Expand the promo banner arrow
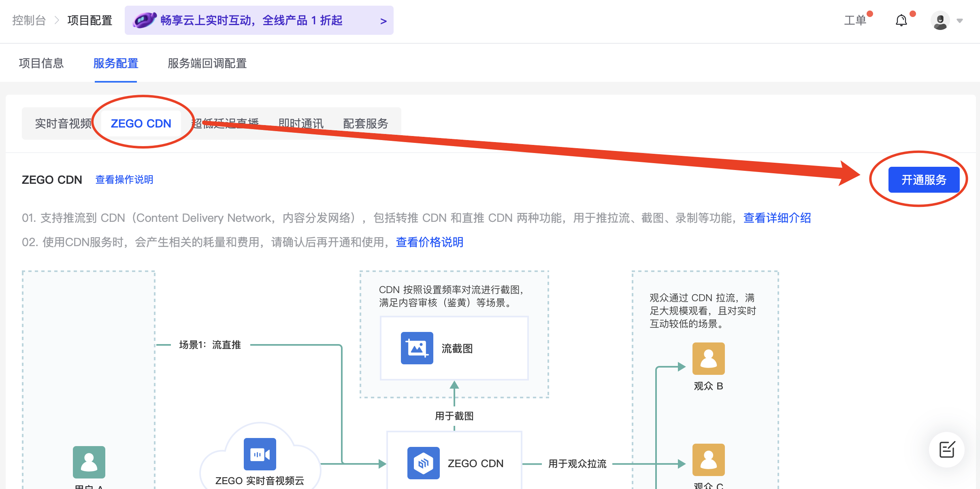Image resolution: width=980 pixels, height=489 pixels. (383, 21)
